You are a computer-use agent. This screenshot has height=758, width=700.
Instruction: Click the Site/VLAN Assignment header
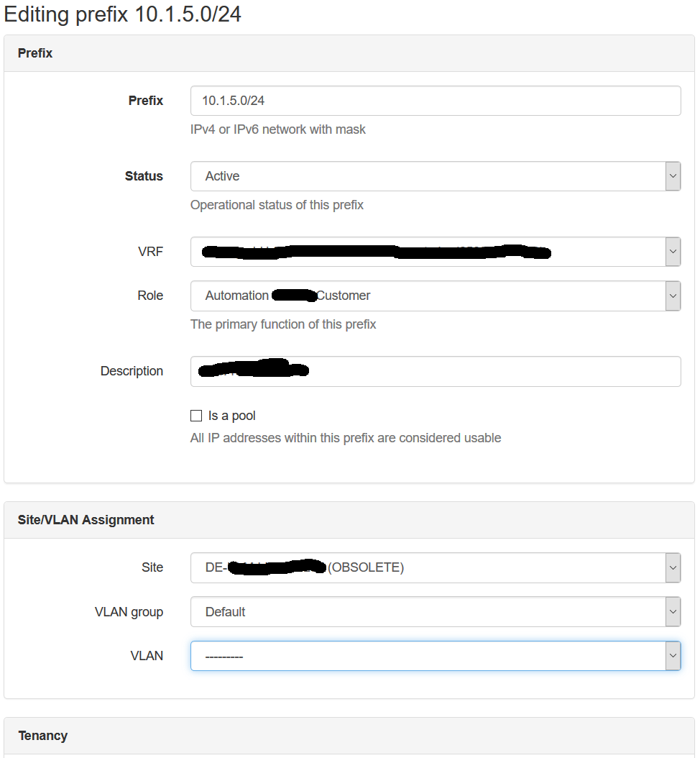tap(85, 519)
